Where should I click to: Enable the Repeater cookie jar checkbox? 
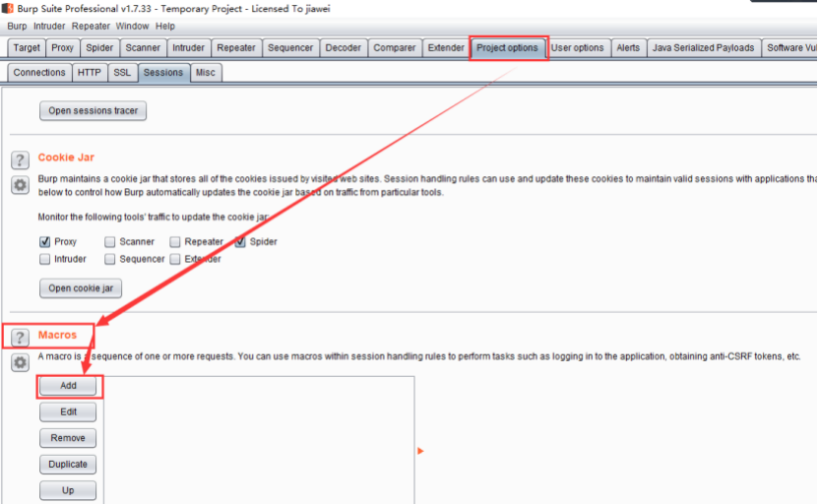click(175, 242)
